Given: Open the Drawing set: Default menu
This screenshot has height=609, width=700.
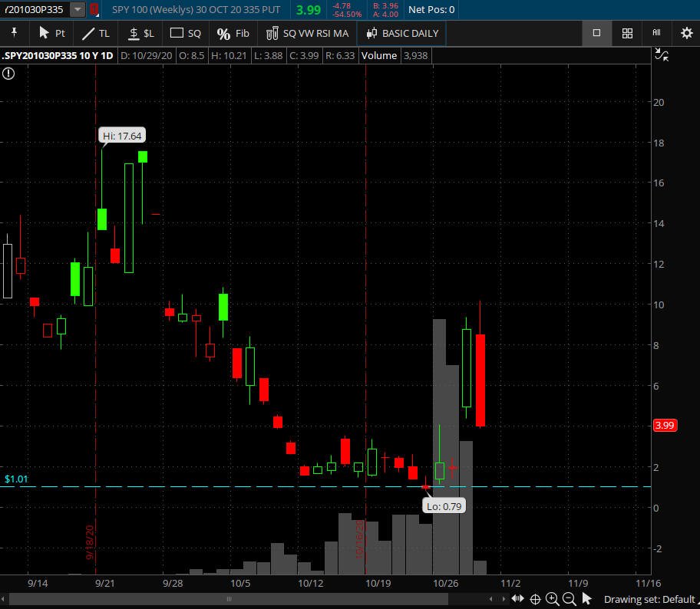Looking at the screenshot, I should (x=649, y=599).
